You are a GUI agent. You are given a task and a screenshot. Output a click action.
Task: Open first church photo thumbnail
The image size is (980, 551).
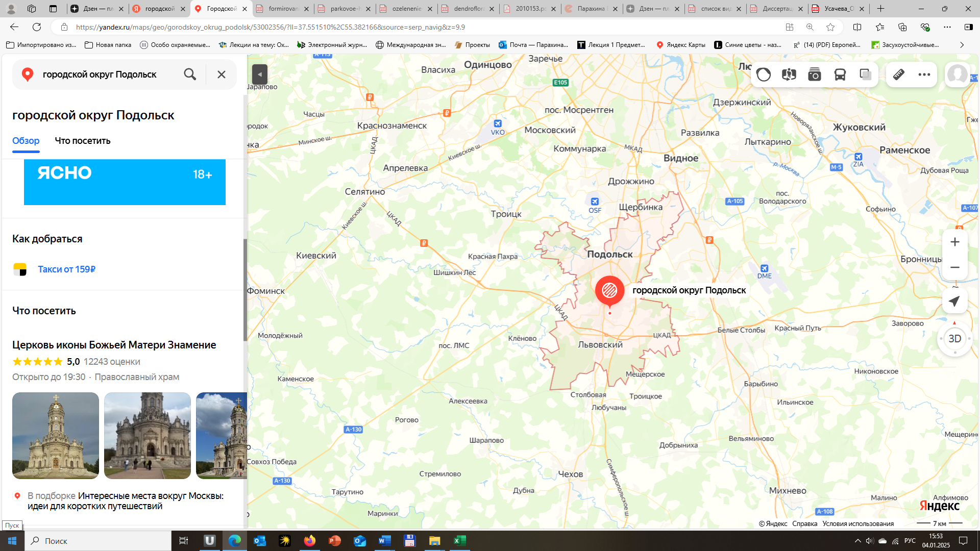click(56, 436)
